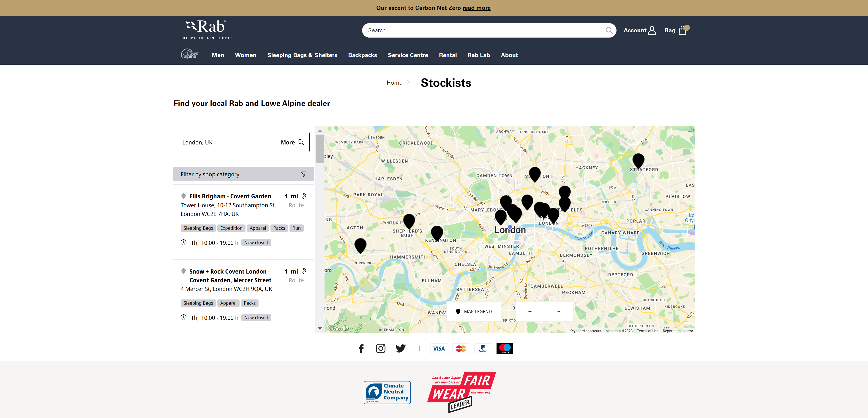Select Ellis Brigham - Covent Garden title
Viewport: 868px width, 418px height.
click(230, 196)
